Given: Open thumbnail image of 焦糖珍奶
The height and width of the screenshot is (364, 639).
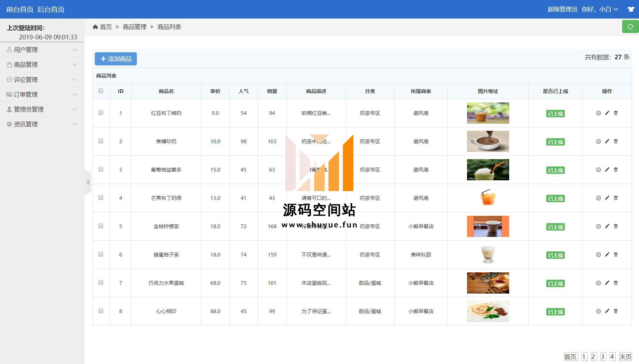Looking at the screenshot, I should click(488, 141).
